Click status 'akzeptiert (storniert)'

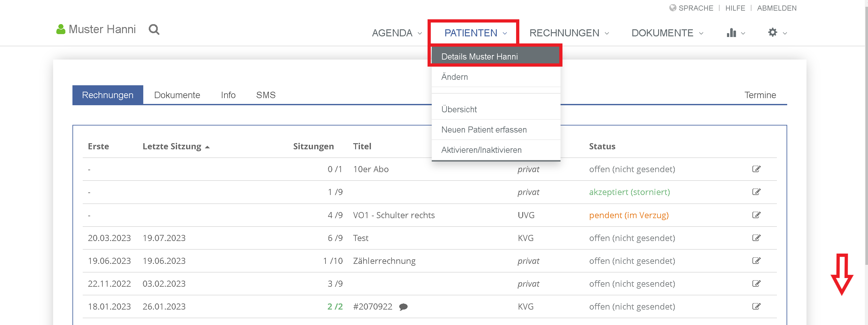coord(629,192)
